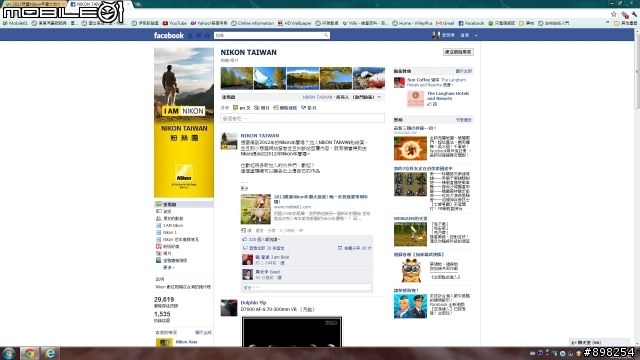The image size is (640, 360).
Task: Open the snowy red-plant photo thumbnail
Action: 369,78
